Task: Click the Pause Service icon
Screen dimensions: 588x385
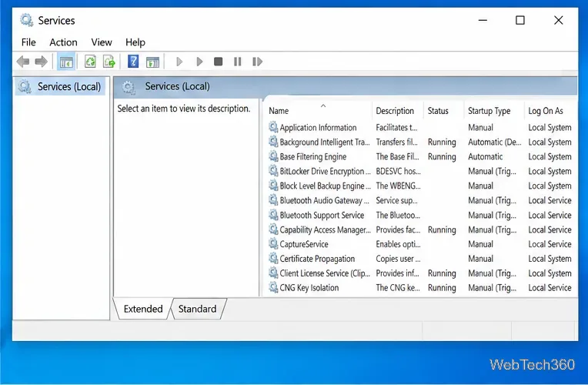Action: click(238, 62)
